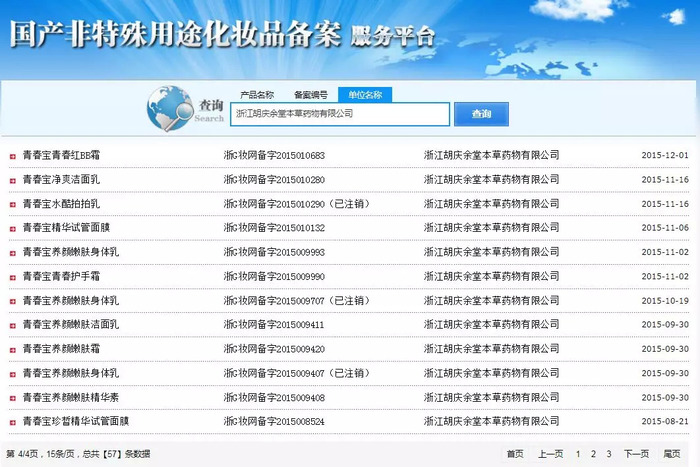Open product 青春宝精华试管面膜
This screenshot has height=467, width=700.
(x=67, y=228)
